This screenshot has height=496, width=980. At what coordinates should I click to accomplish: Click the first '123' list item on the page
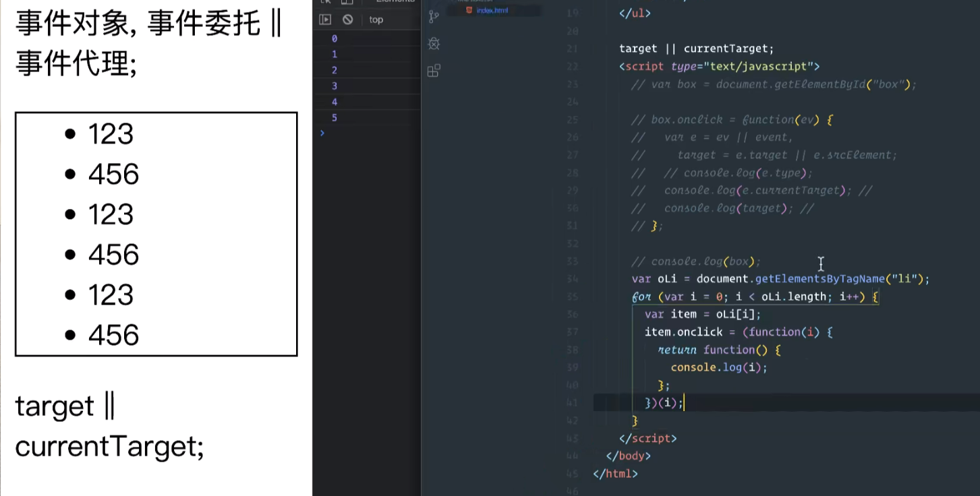click(111, 134)
